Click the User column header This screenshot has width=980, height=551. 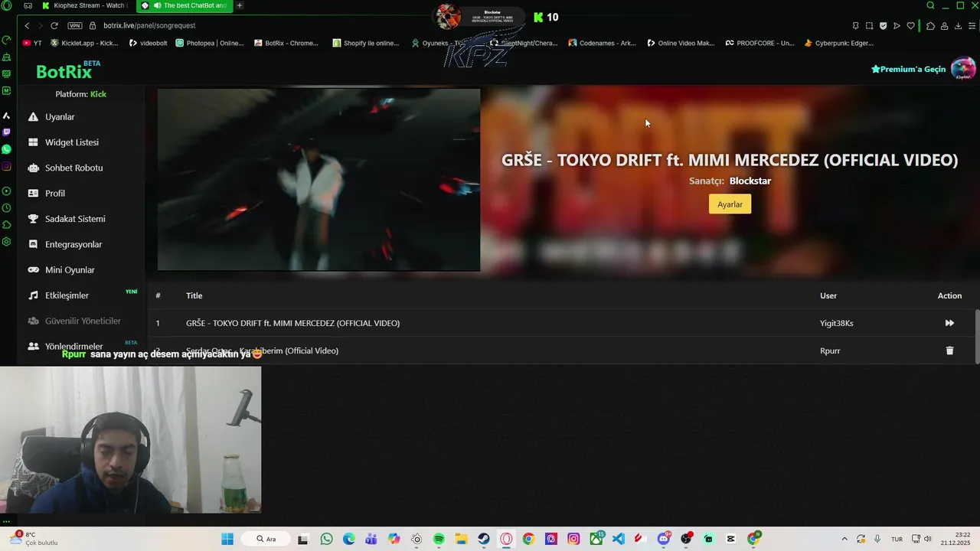click(x=828, y=295)
